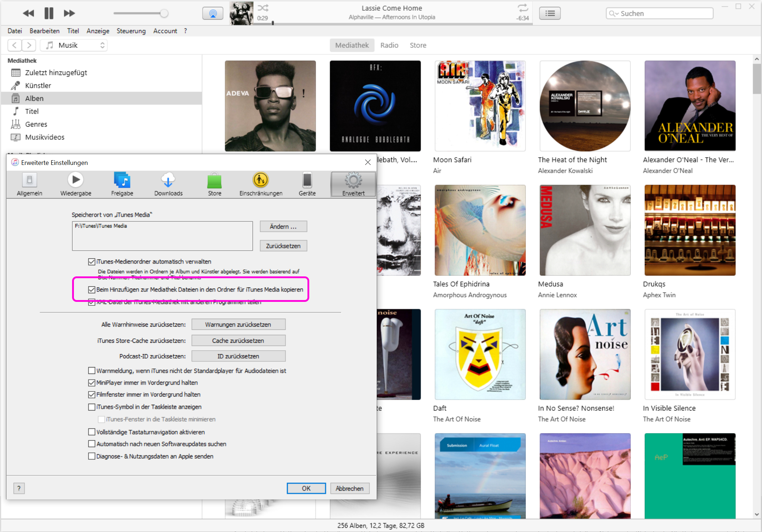Open the Up Next list button
The image size is (762, 532).
[x=550, y=14]
